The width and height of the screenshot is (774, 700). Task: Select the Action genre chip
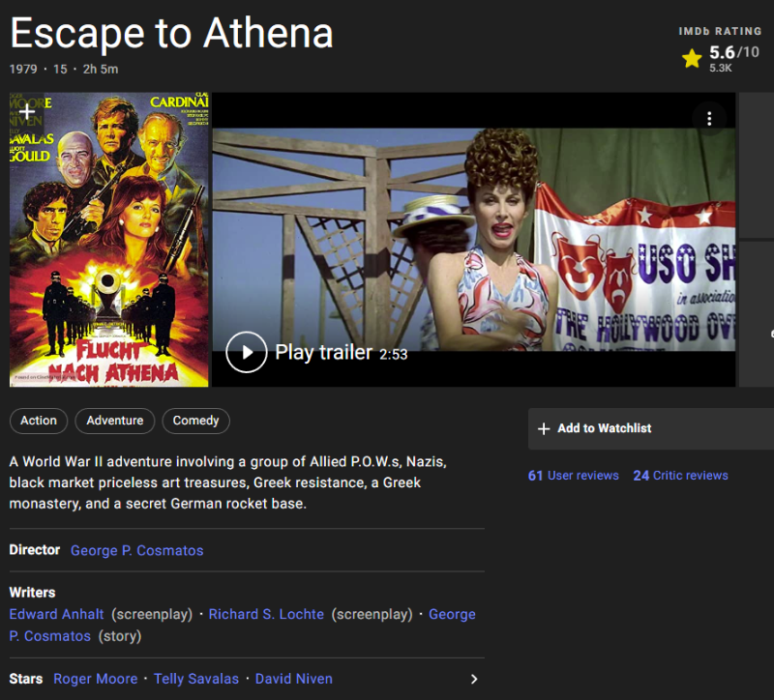39,421
